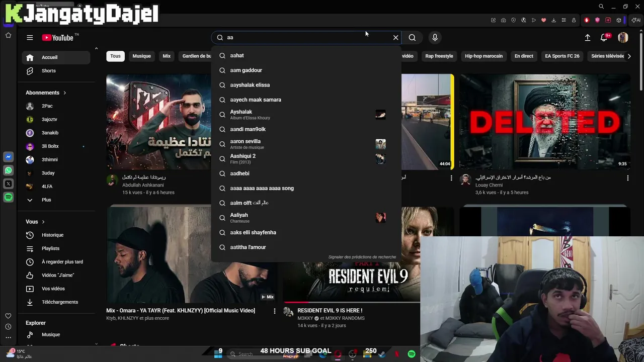This screenshot has width=644, height=362.
Task: Choose suggestion "Aaliyah" Chanteuse
Action: [x=306, y=217]
